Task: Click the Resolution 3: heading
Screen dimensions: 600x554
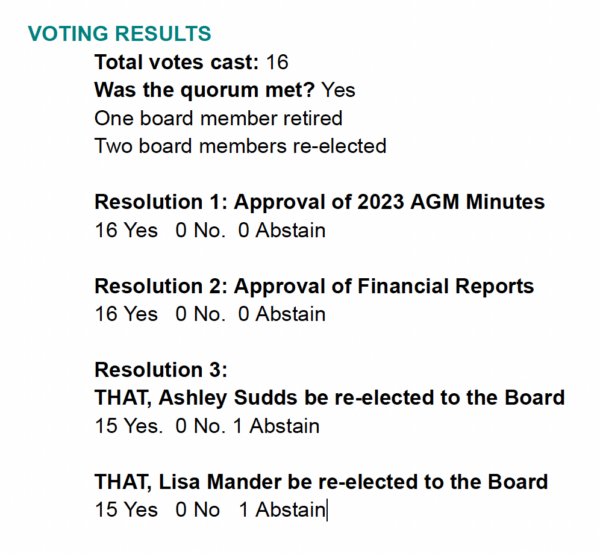Action: pos(161,370)
